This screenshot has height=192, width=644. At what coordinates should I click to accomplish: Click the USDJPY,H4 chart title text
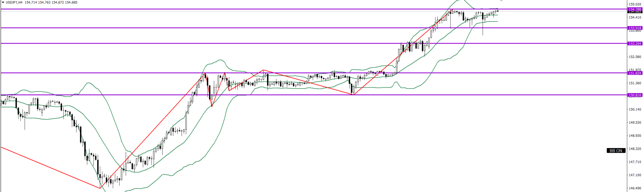14,2
